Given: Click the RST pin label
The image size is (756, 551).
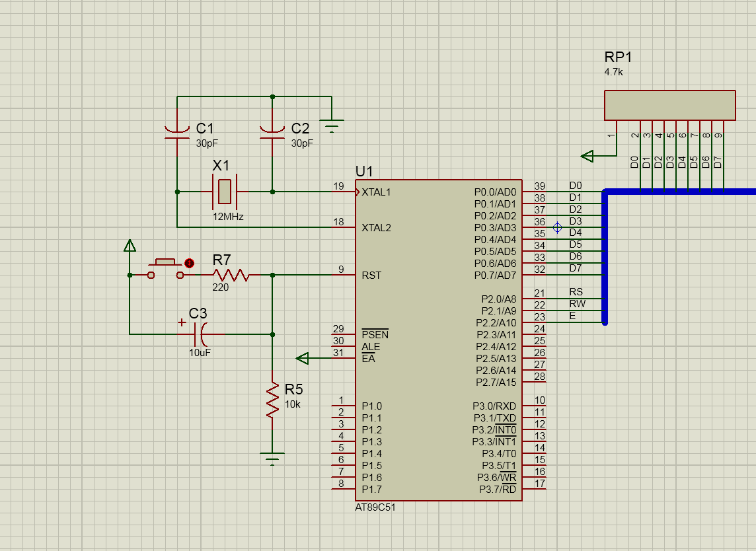Looking at the screenshot, I should [371, 275].
